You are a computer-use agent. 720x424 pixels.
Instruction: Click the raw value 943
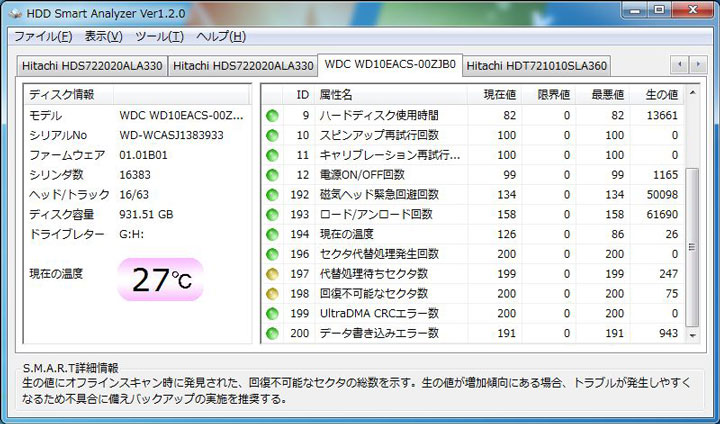tap(669, 333)
